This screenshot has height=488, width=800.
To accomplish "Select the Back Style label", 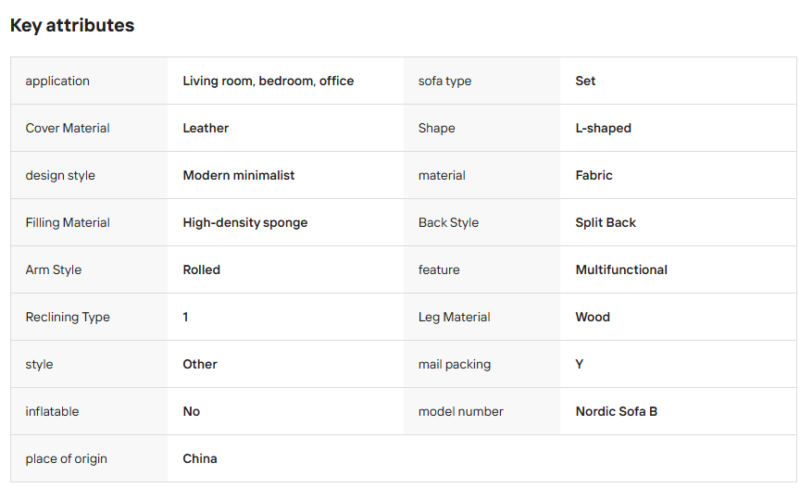I will 448,223.
